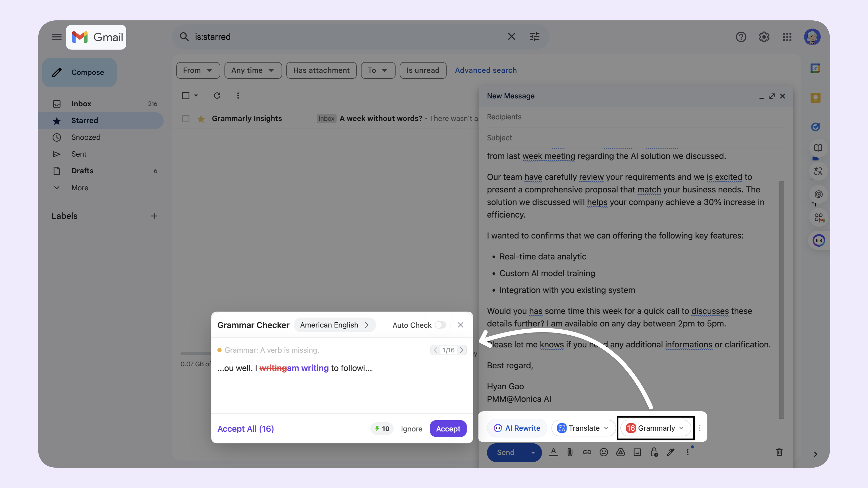This screenshot has width=868, height=488.
Task: Refresh the mail list
Action: pyautogui.click(x=217, y=96)
